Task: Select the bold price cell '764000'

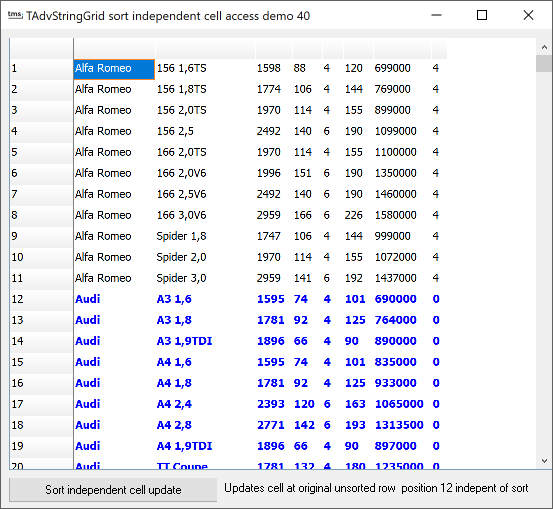Action: (x=402, y=321)
